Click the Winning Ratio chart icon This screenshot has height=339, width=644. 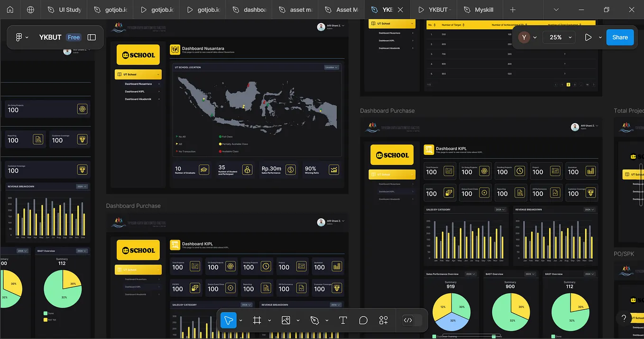click(334, 169)
